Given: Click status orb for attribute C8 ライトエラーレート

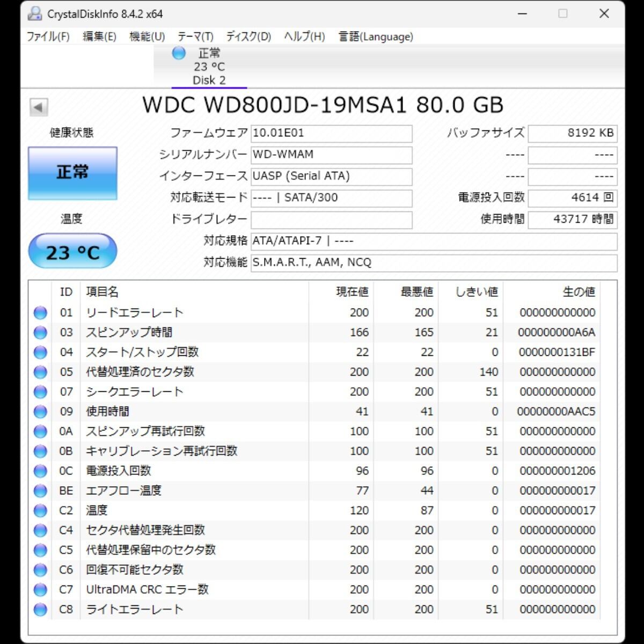Looking at the screenshot, I should click(x=40, y=610).
